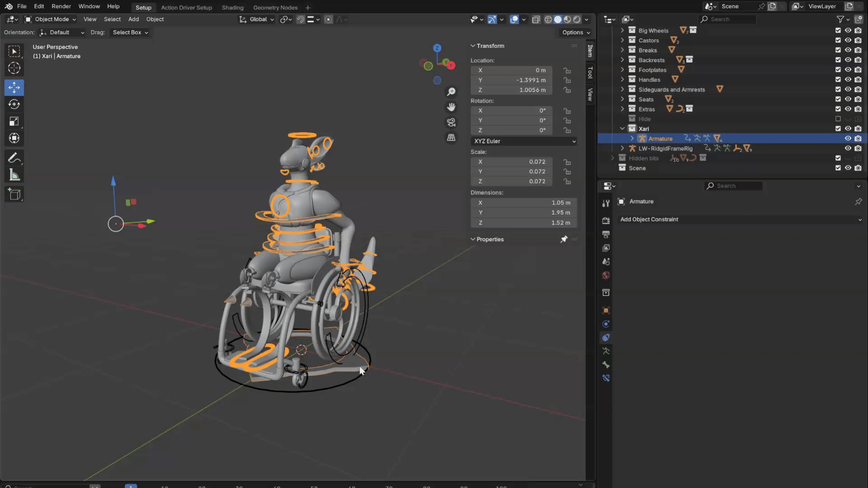Activate the Annotate pencil tool
The height and width of the screenshot is (488, 868).
pyautogui.click(x=14, y=158)
